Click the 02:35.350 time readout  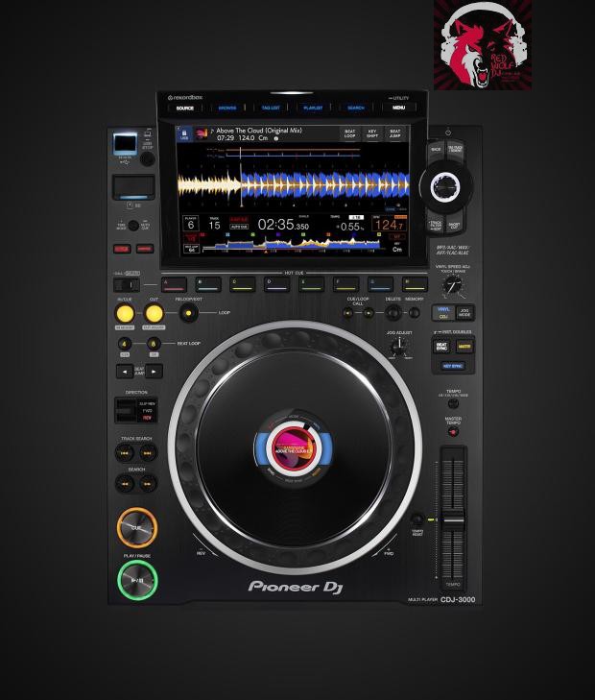(x=283, y=225)
